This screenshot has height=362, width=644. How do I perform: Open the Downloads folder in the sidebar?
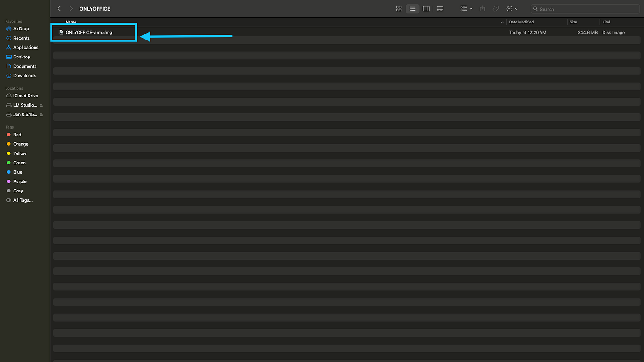[25, 76]
